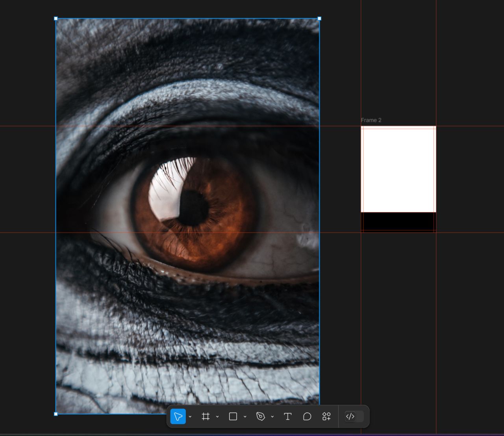
Task: Toggle Dev Mode switch
Action: [x=354, y=416]
